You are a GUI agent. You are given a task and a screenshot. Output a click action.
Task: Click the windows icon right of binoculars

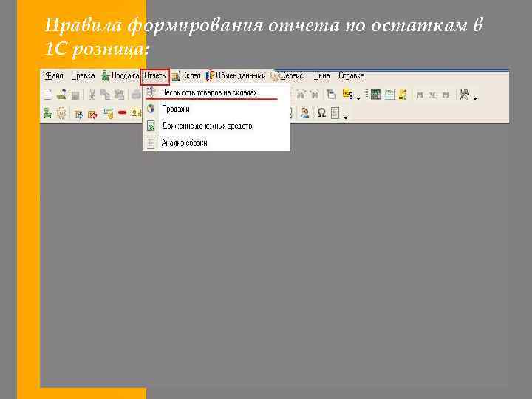pos(331,95)
